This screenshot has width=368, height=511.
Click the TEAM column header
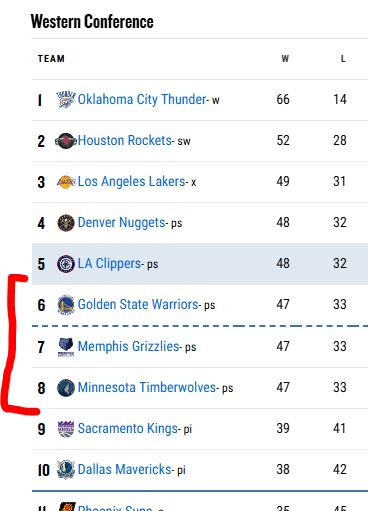(51, 59)
